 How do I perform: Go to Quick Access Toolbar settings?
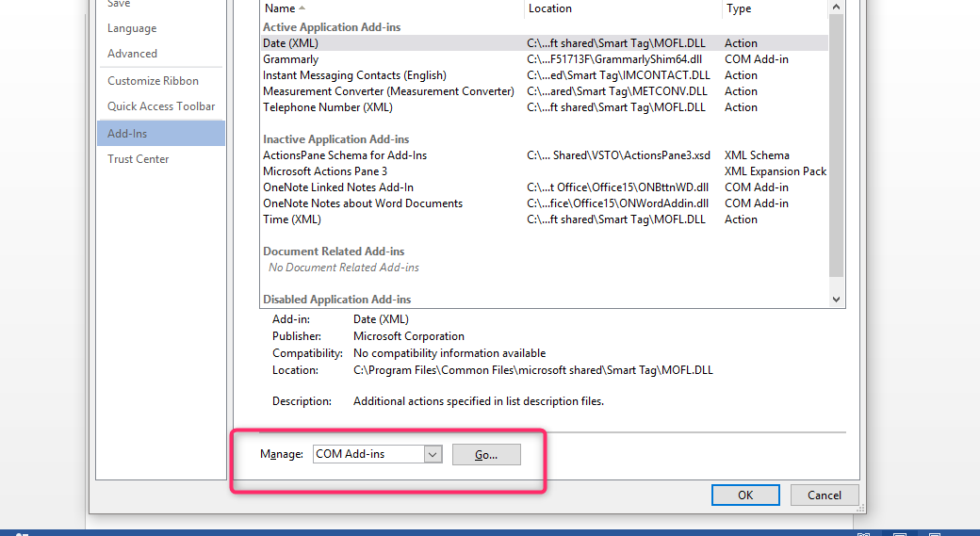pyautogui.click(x=160, y=106)
